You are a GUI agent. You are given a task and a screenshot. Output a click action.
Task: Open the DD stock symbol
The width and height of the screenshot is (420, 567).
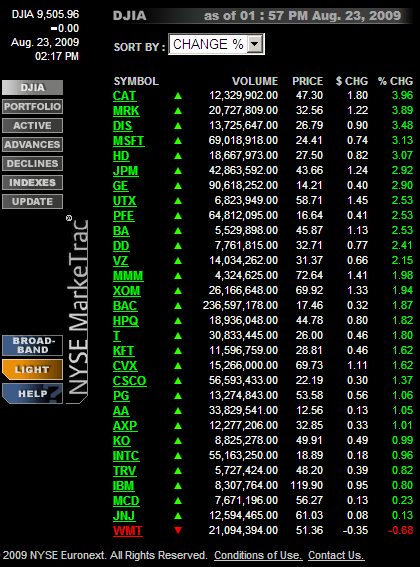coord(121,246)
